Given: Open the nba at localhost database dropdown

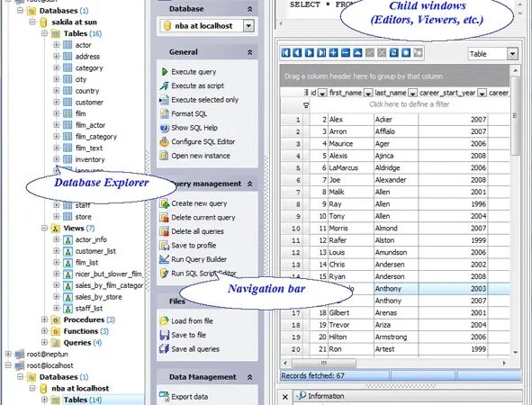Looking at the screenshot, I should 248,26.
